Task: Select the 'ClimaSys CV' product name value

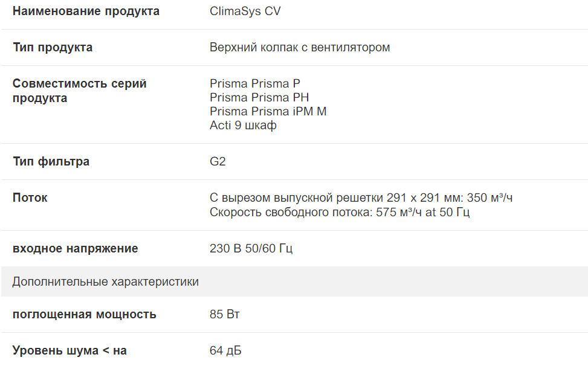Action: tap(245, 11)
